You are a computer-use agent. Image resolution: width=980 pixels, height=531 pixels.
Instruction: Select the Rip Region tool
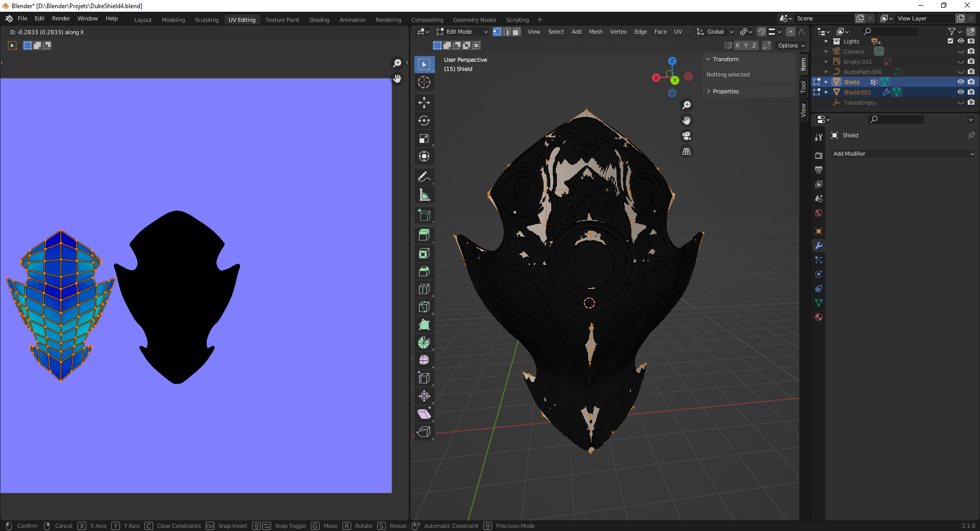tap(424, 432)
